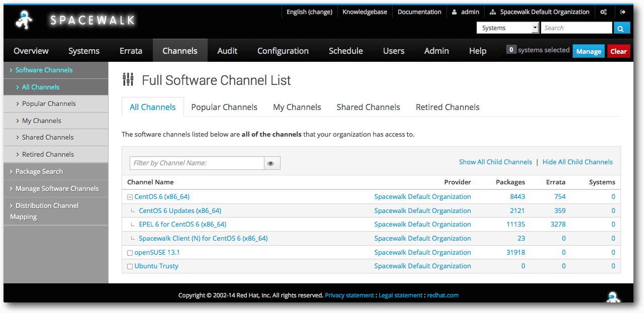This screenshot has height=313, width=644.
Task: Switch to the Popular Channels tab
Action: pos(224,107)
